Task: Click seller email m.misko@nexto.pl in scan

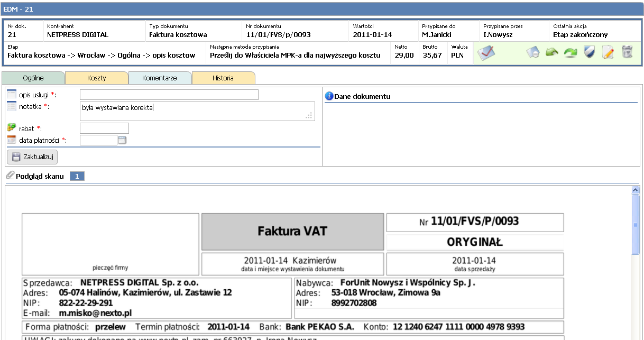Action: [95, 313]
